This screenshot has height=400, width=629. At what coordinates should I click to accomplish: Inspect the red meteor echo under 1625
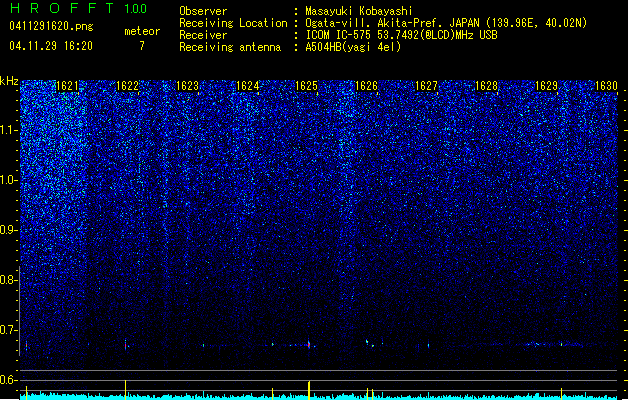tap(308, 344)
